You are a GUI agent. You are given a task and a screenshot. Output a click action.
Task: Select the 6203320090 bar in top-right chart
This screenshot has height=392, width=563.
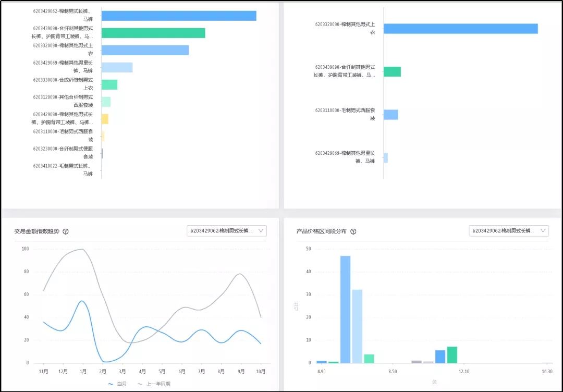(460, 29)
